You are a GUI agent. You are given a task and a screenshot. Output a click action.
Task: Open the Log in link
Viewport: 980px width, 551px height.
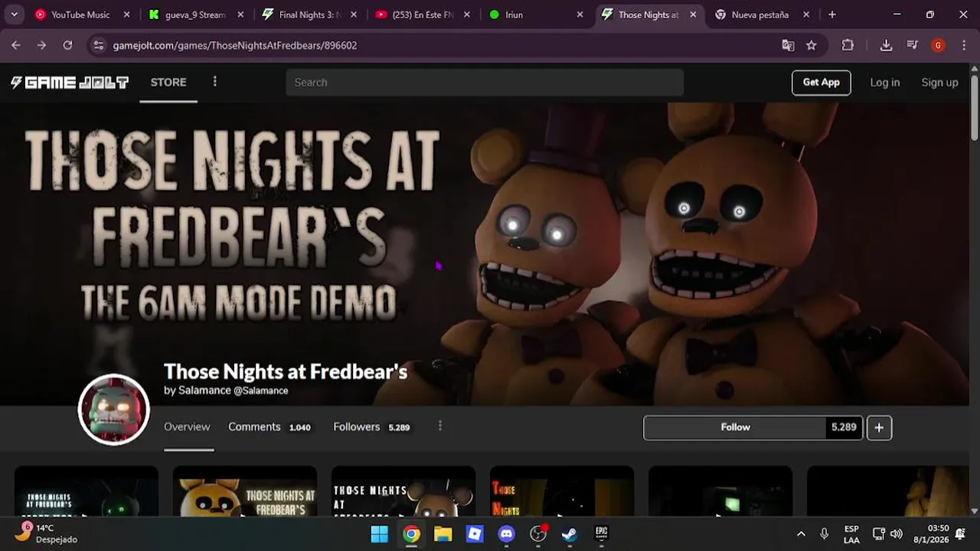(884, 82)
